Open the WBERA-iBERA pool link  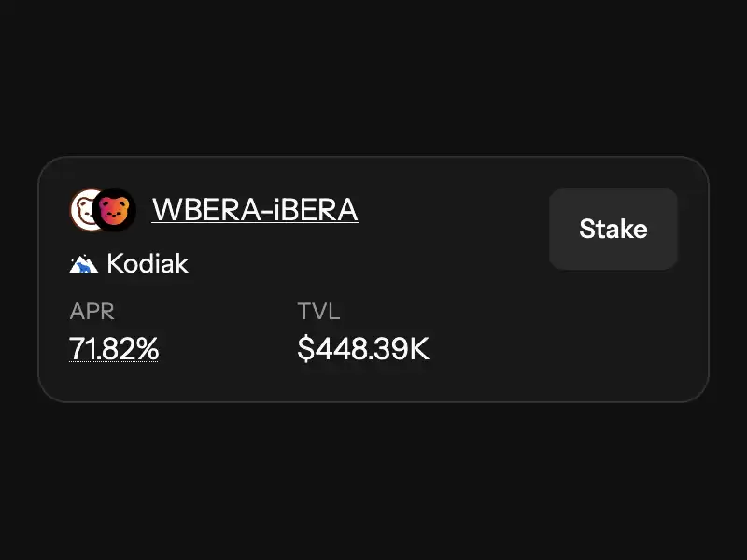(x=255, y=209)
